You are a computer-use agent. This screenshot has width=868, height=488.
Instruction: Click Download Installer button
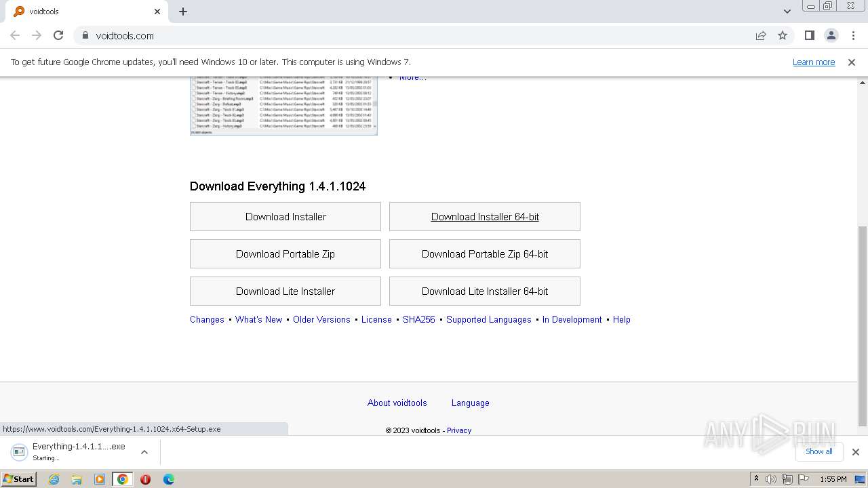tap(285, 217)
